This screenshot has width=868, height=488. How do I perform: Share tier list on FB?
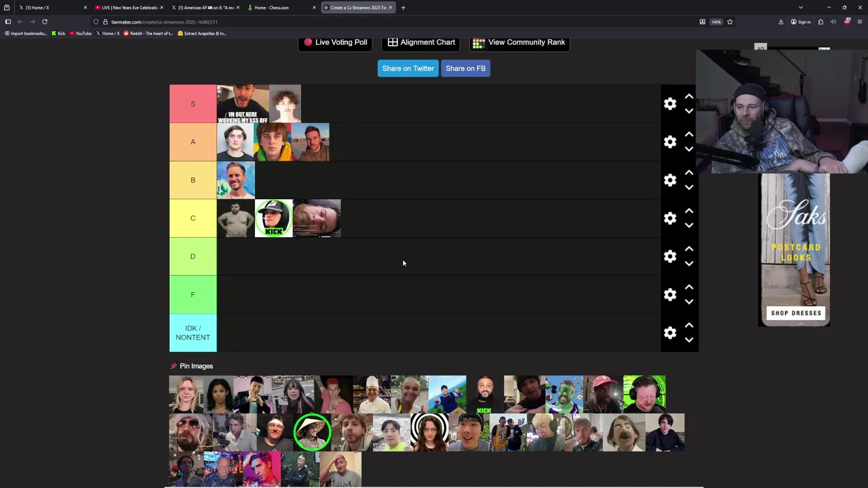click(x=465, y=68)
